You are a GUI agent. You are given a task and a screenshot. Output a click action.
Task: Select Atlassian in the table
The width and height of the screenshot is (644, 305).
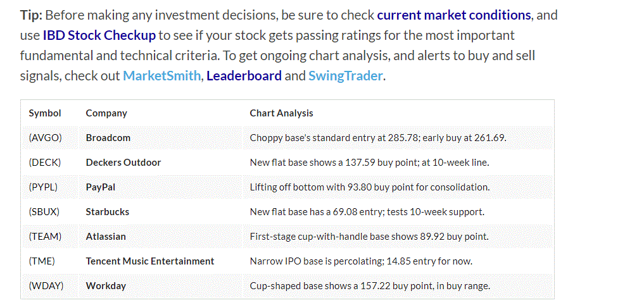click(106, 237)
